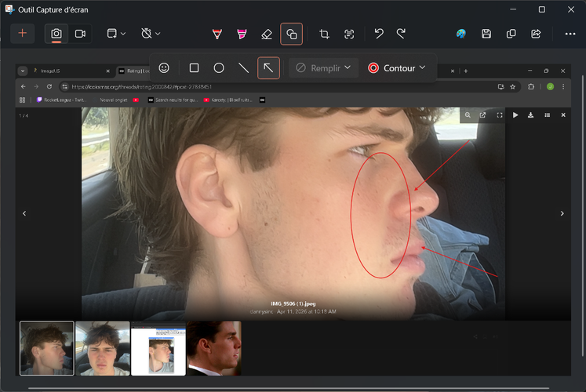The image size is (586, 392).
Task: Open the three-dot more options menu
Action: pyautogui.click(x=570, y=34)
